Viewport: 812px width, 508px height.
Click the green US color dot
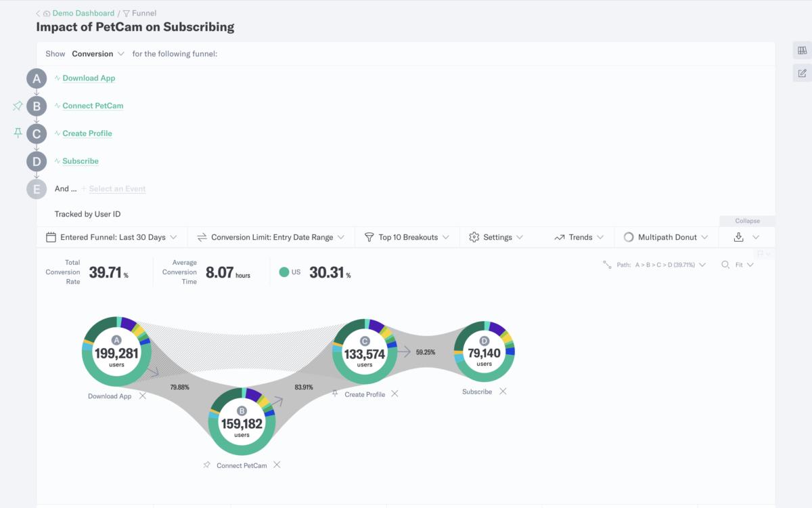pos(285,271)
